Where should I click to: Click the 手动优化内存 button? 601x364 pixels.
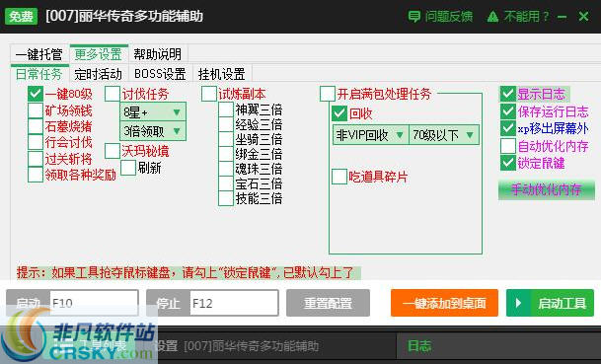546,190
